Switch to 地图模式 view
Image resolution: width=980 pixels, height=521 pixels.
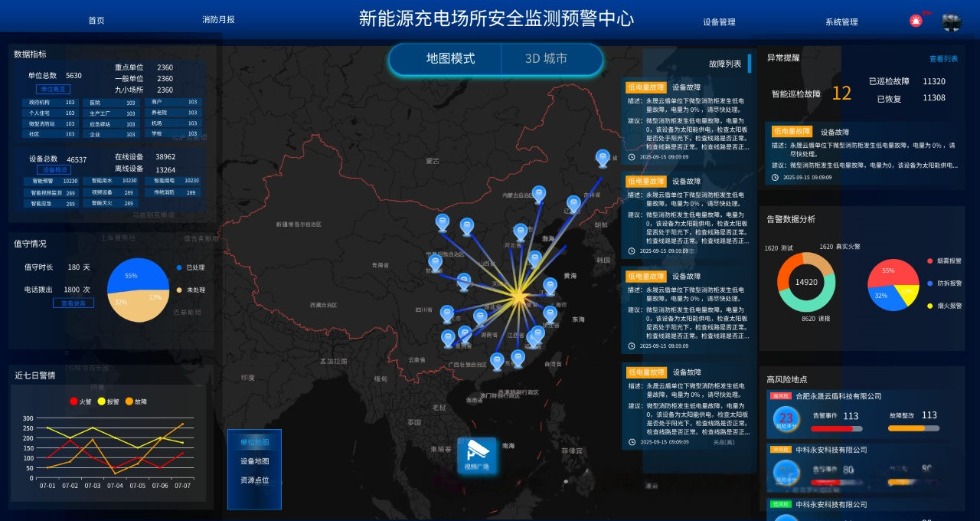click(x=450, y=59)
